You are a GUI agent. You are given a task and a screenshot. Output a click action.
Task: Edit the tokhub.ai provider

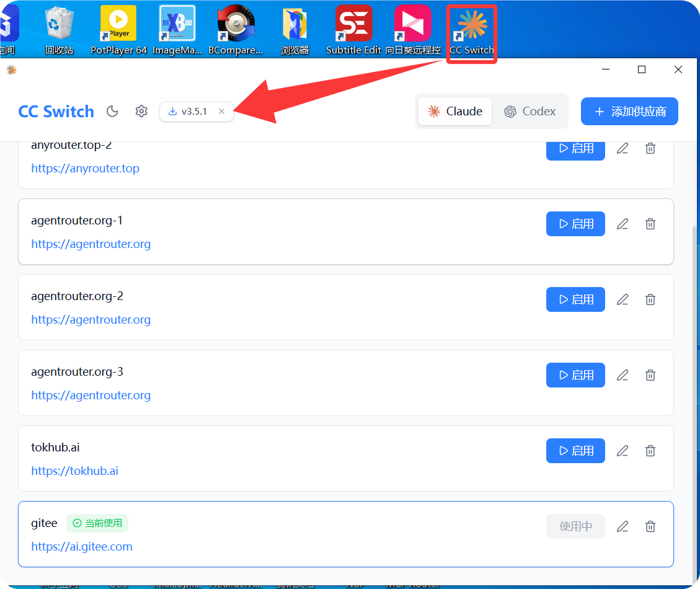coord(622,451)
